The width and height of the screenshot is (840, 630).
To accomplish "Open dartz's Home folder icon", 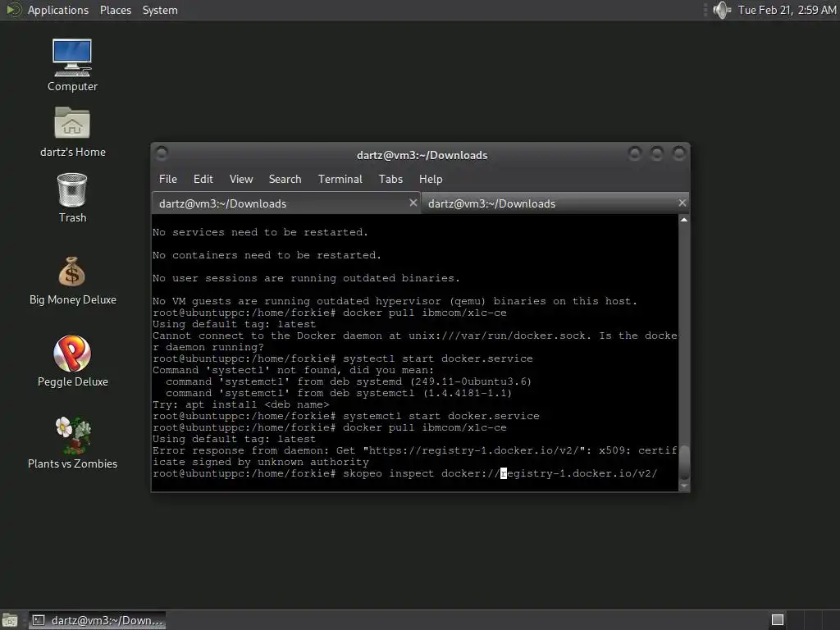I will coord(72,132).
